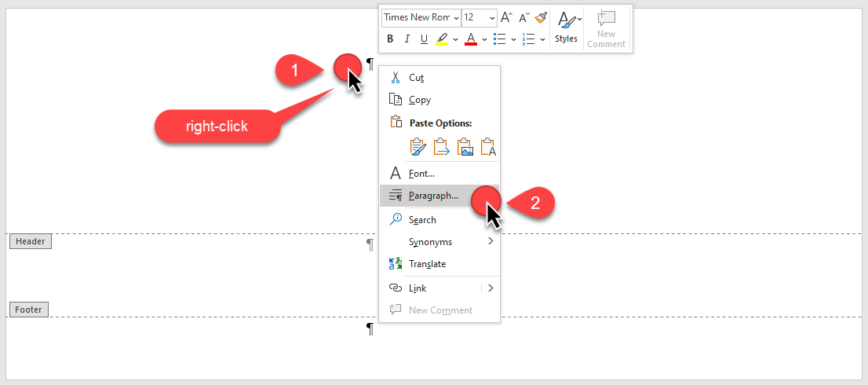Expand the highlight color dropdown arrow

tap(456, 39)
